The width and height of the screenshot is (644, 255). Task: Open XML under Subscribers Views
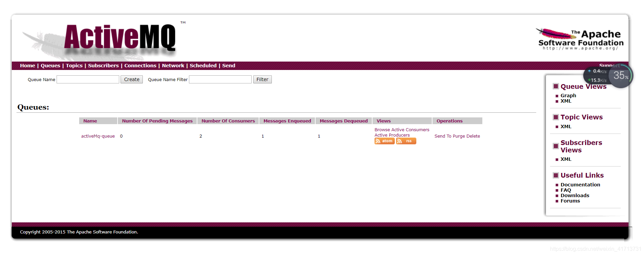[x=566, y=159]
